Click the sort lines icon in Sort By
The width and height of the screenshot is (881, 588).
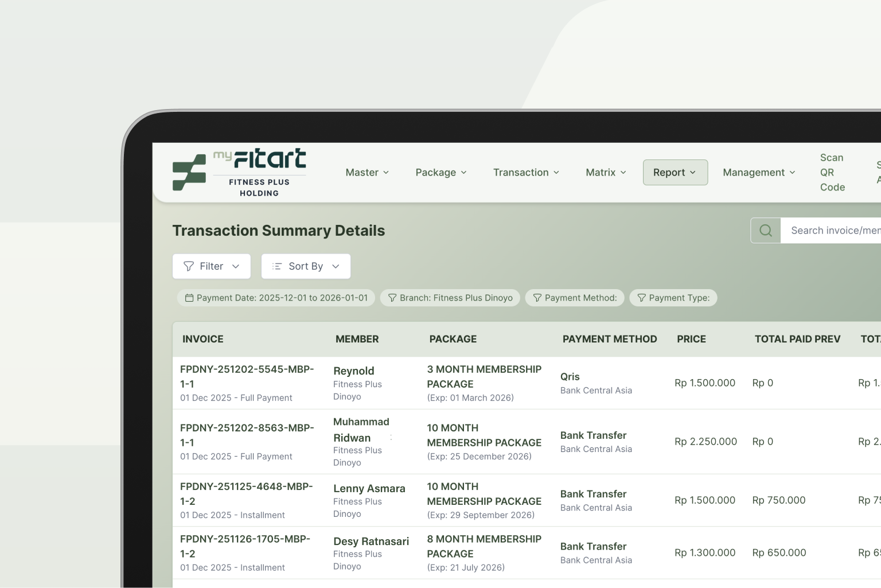pyautogui.click(x=277, y=266)
